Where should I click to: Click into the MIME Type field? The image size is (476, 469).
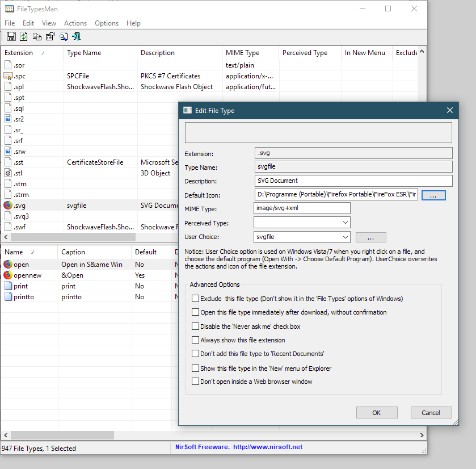(302, 208)
